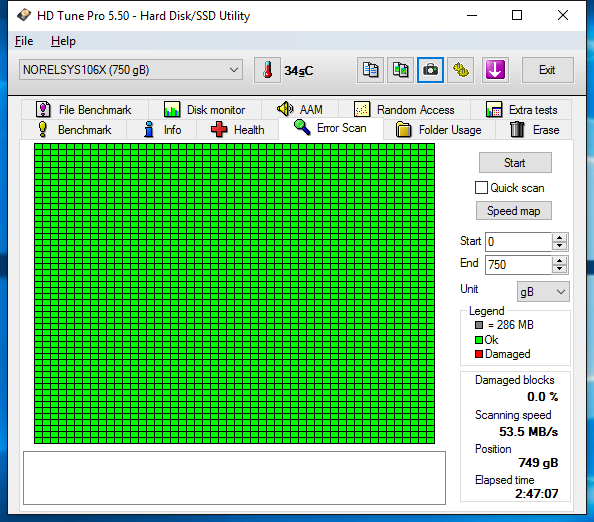Screen dimensions: 594x522
Task: Decrease the End value with down arrow
Action: point(560,269)
